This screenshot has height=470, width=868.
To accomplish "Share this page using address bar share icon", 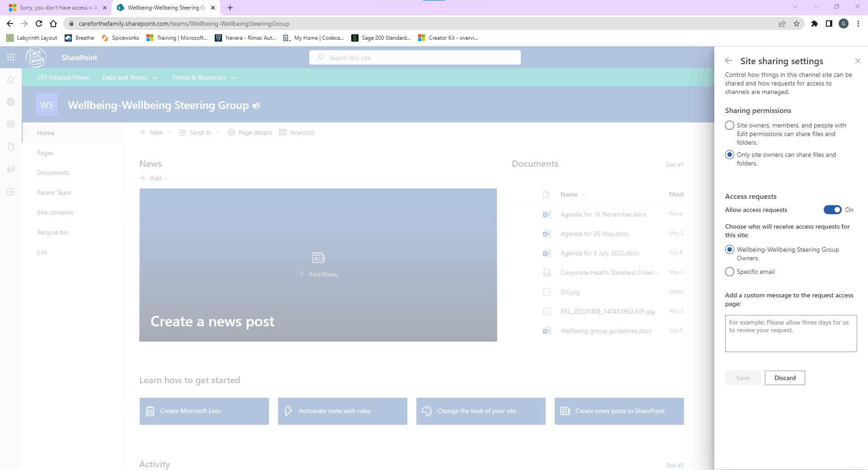I will click(782, 23).
